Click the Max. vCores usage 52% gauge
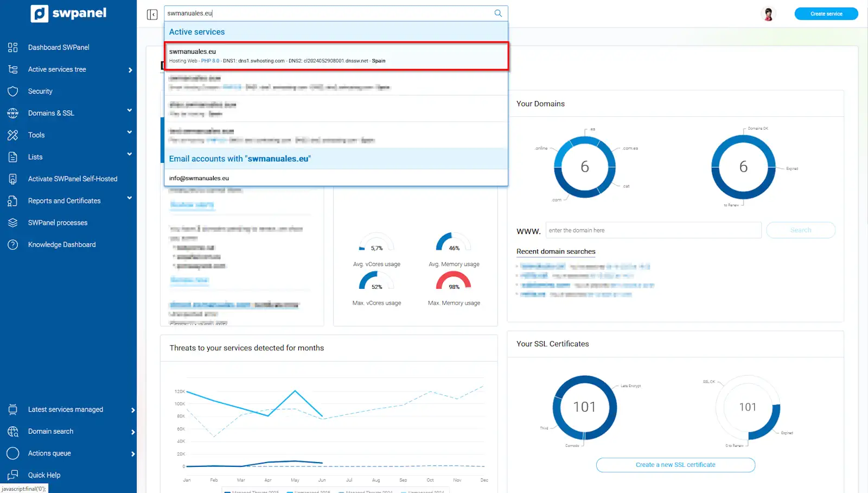 click(x=376, y=281)
